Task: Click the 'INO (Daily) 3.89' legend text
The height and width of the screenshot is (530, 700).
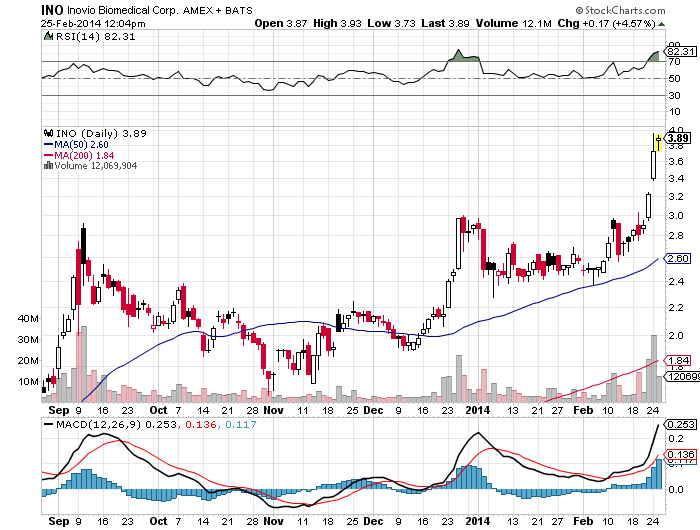Action: click(x=101, y=133)
